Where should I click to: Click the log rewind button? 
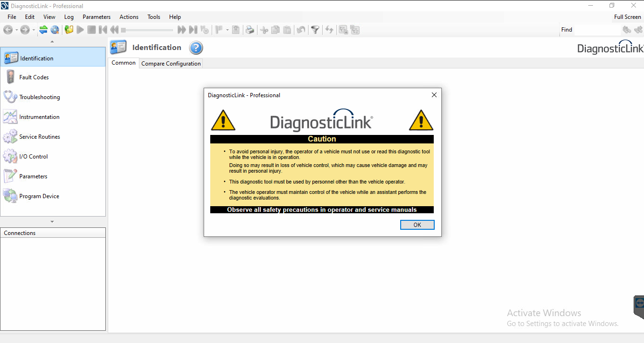[114, 30]
